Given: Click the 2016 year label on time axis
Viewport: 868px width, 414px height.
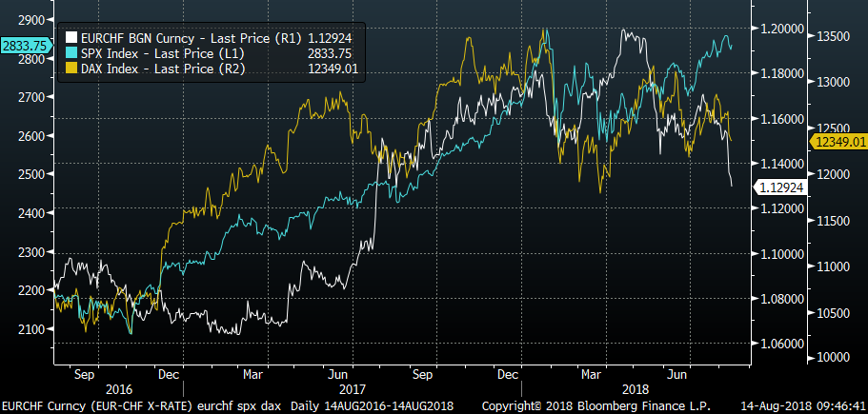Looking at the screenshot, I should [120, 388].
